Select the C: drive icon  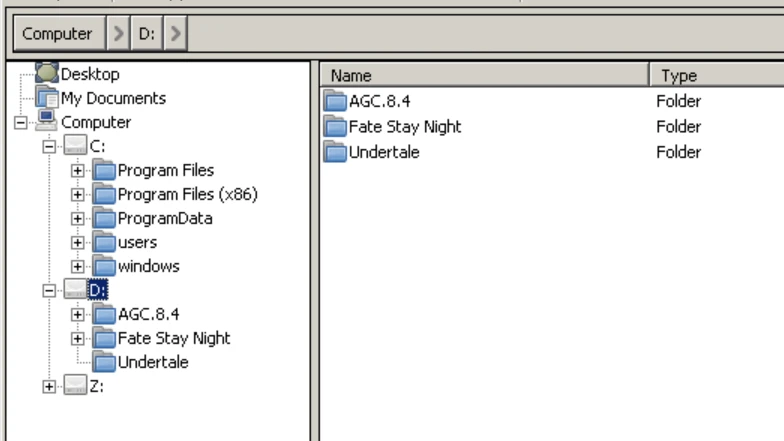76,147
